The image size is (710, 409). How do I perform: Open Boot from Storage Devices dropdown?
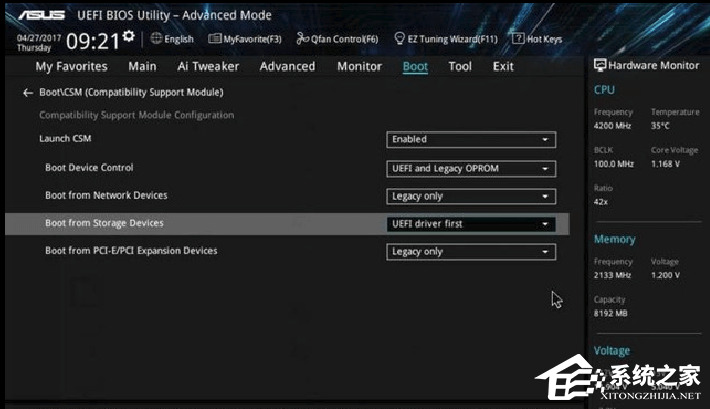471,224
